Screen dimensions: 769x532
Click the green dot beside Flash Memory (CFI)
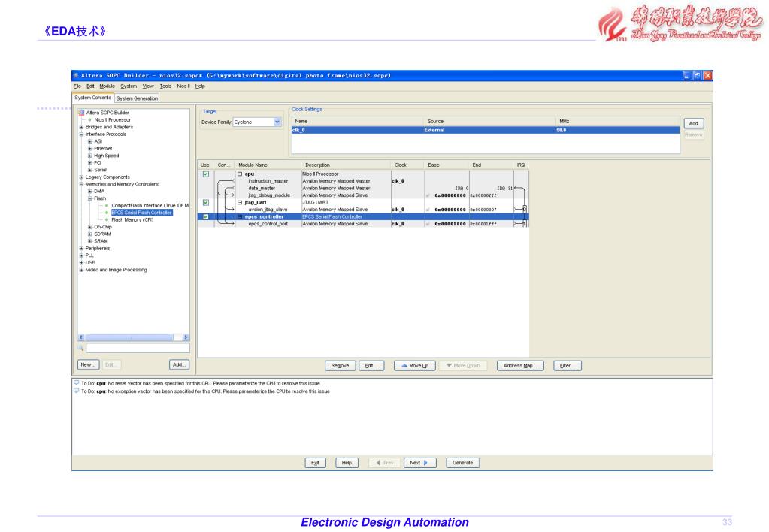107,219
